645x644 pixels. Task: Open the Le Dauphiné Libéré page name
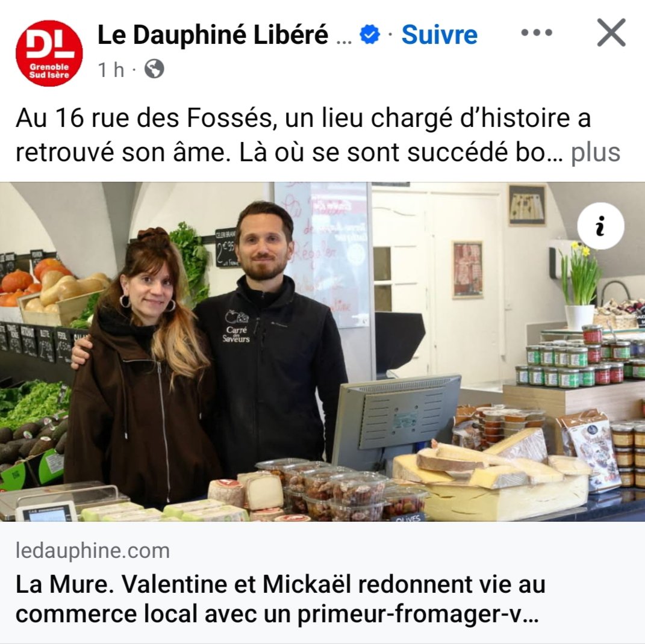(x=213, y=34)
